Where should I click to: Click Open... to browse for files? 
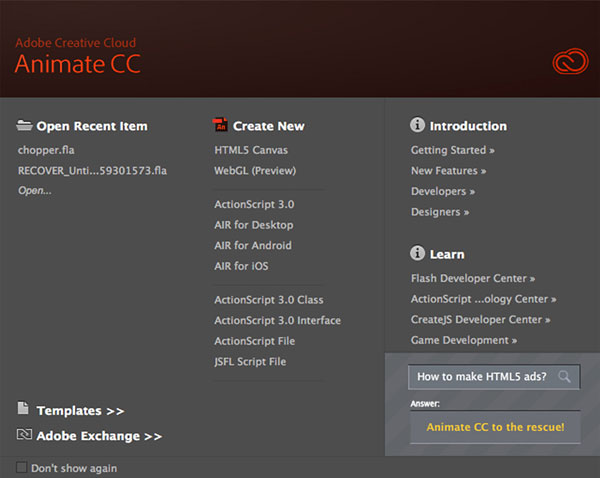click(x=35, y=190)
